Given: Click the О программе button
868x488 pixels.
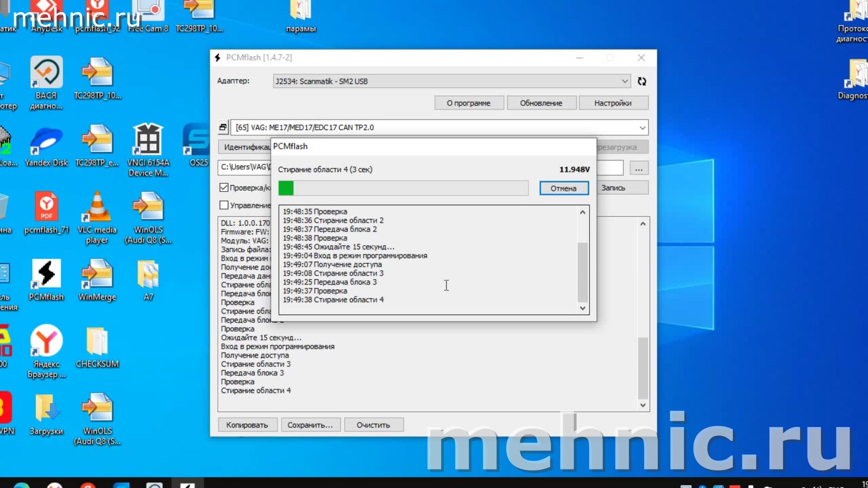Looking at the screenshot, I should point(469,103).
